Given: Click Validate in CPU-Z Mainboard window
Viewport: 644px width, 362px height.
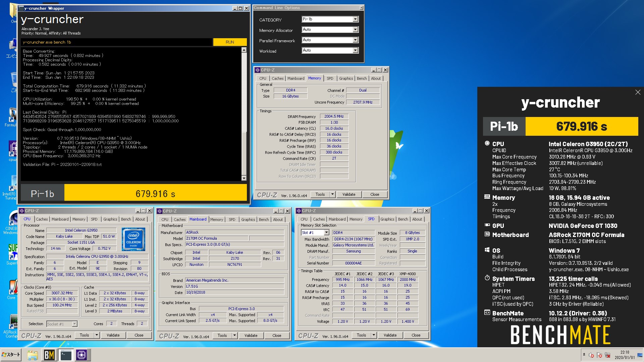Looking at the screenshot, I should (251, 335).
